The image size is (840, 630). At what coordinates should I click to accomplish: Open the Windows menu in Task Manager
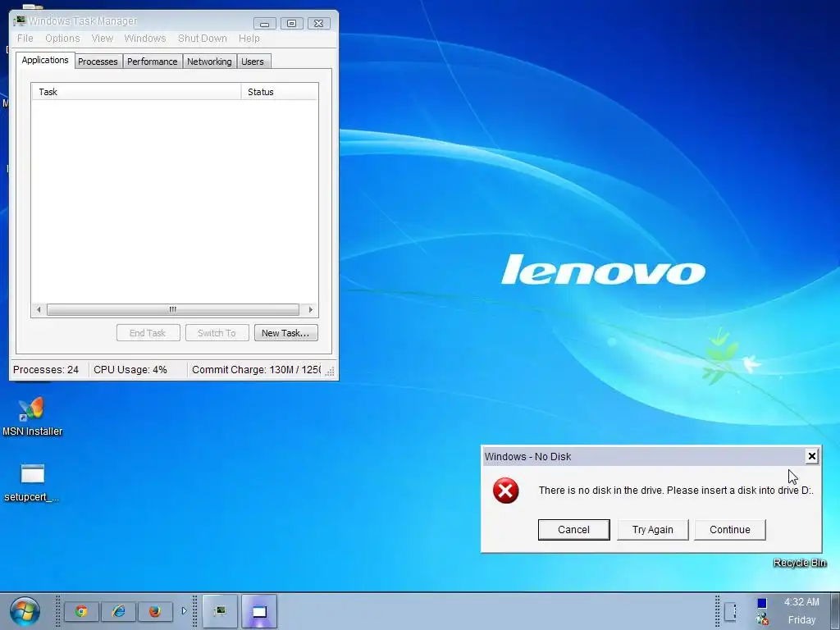(145, 39)
